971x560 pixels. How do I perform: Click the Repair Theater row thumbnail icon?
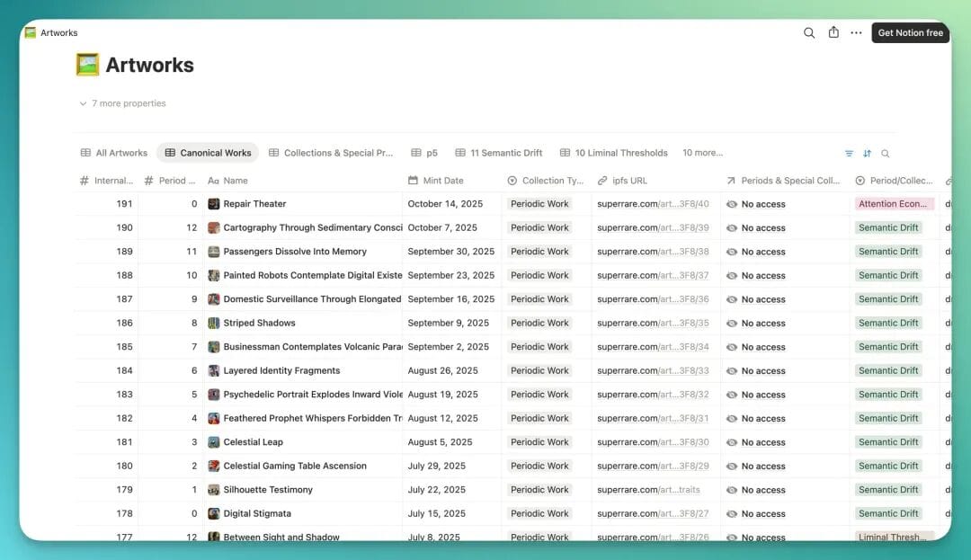click(214, 204)
